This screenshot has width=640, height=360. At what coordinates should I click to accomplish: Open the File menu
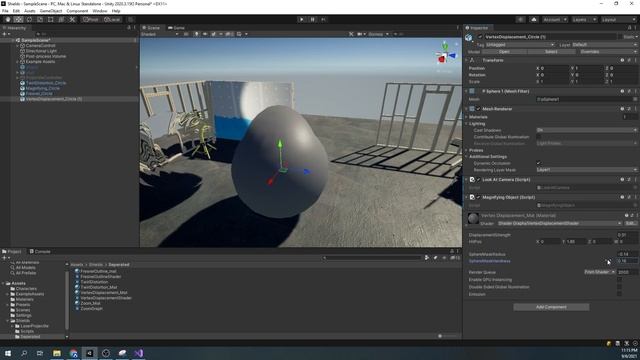coord(5,11)
